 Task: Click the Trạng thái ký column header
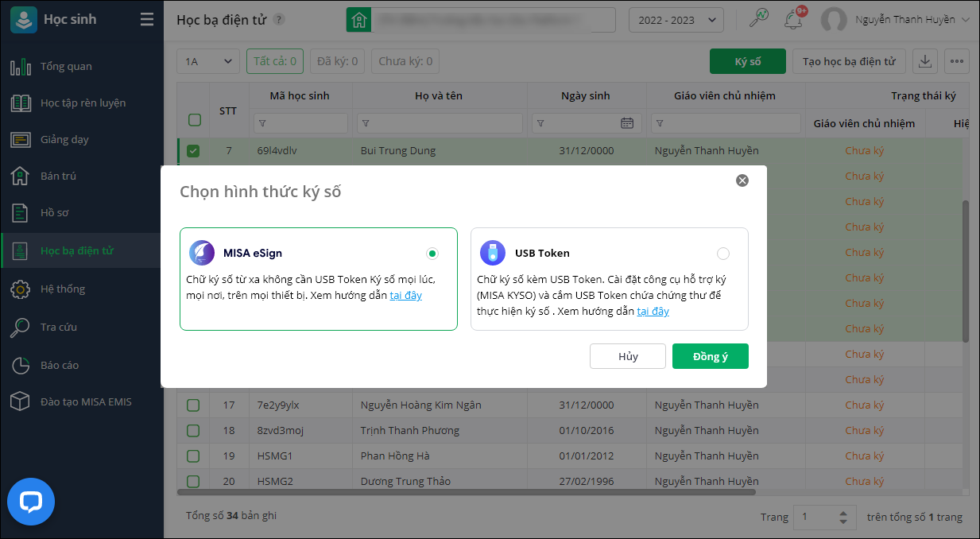(923, 95)
